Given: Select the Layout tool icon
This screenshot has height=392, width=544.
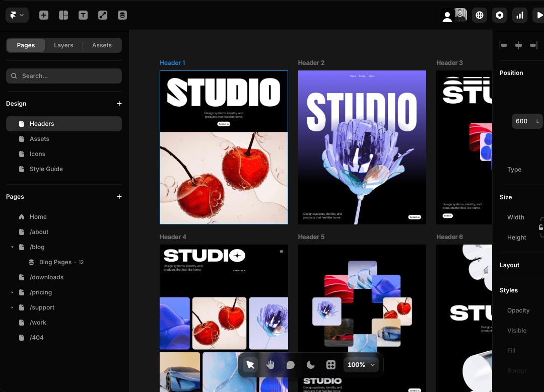Looking at the screenshot, I should [x=63, y=15].
